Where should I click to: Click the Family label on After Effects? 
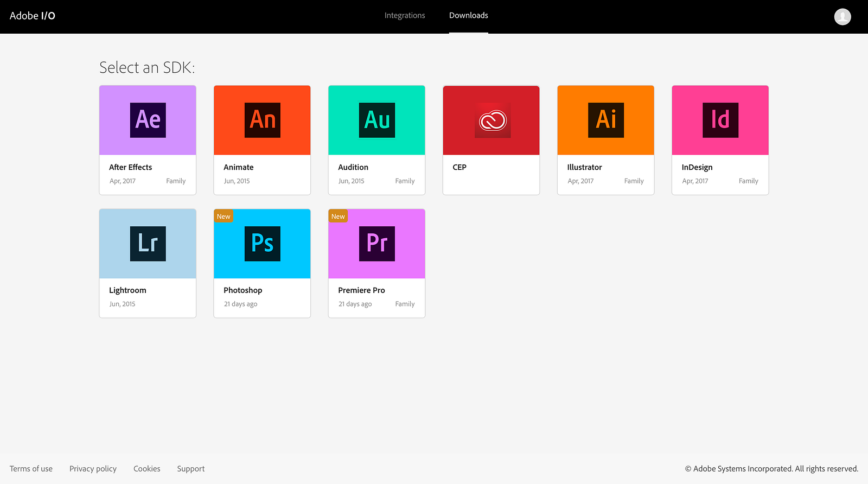tap(176, 181)
